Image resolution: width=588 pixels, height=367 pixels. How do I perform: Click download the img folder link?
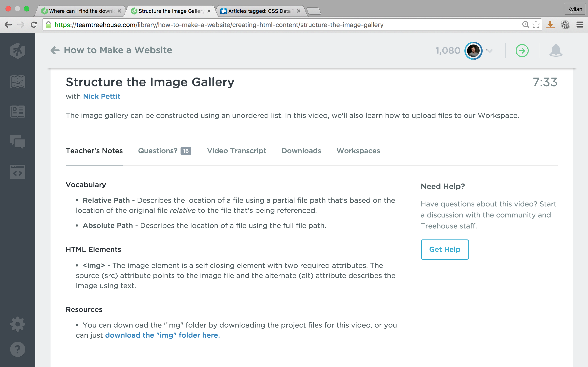(163, 335)
